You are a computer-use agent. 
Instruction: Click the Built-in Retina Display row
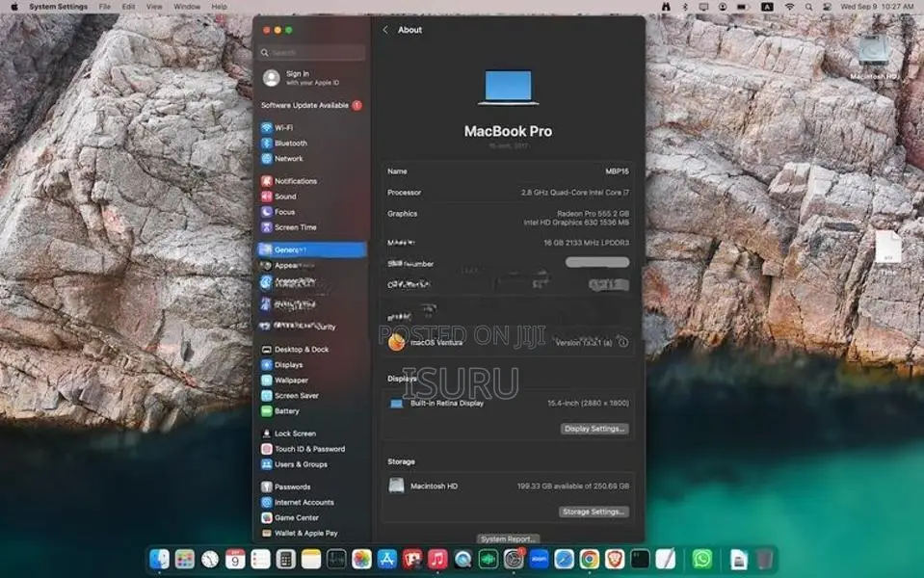click(508, 403)
